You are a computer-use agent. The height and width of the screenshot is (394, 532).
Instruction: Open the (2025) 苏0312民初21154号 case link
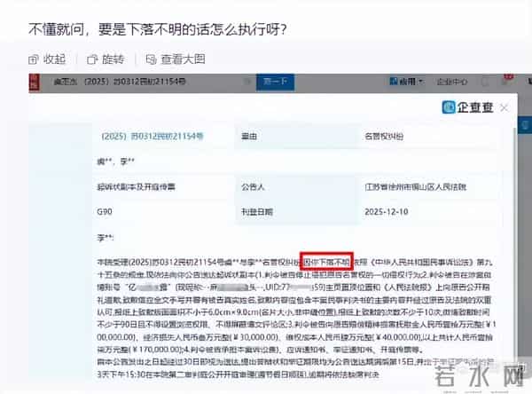tap(153, 136)
